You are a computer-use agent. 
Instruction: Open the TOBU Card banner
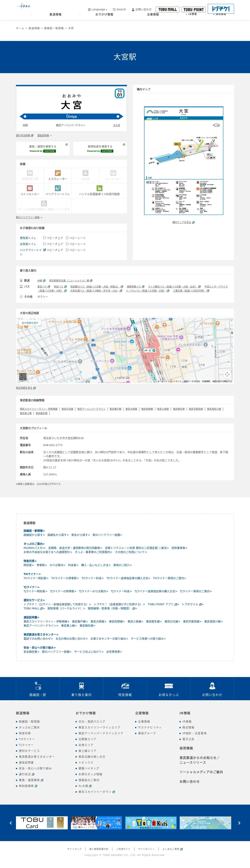tap(42, 823)
